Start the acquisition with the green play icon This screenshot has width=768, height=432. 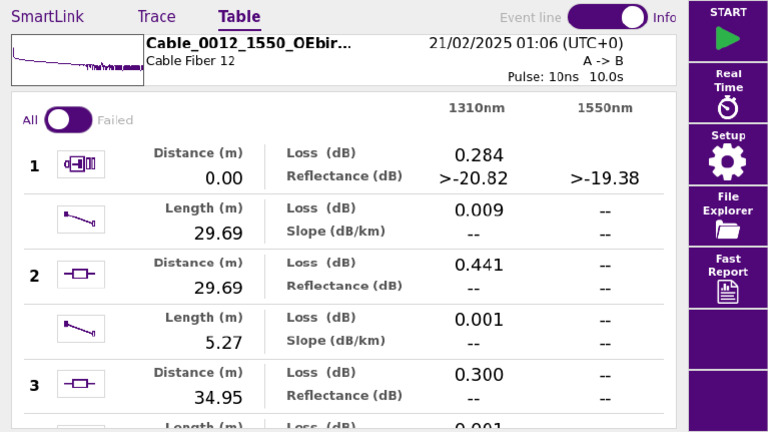pos(728,30)
